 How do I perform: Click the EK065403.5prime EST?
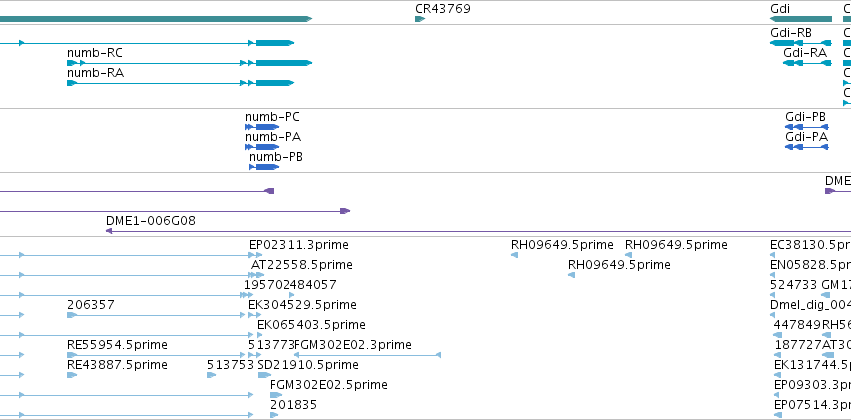[259, 335]
